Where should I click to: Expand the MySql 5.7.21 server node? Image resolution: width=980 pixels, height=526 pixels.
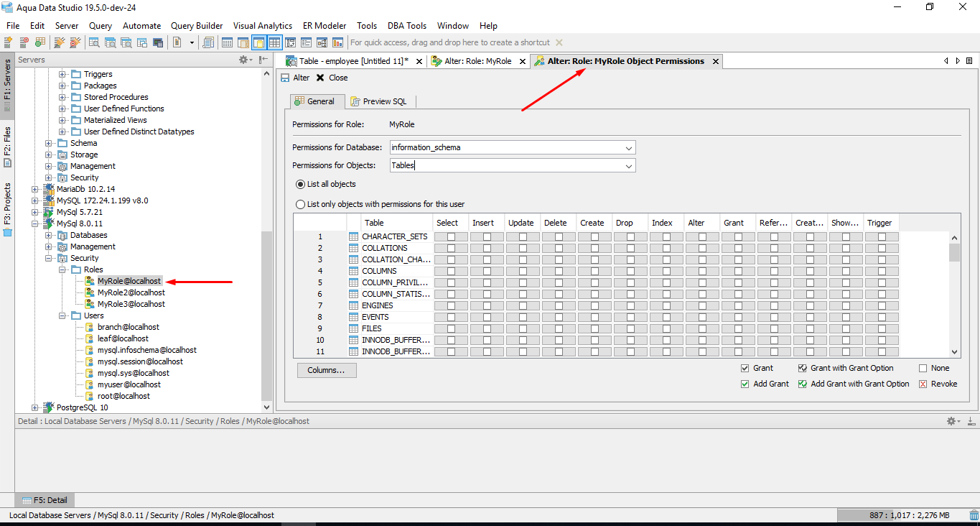(x=35, y=212)
